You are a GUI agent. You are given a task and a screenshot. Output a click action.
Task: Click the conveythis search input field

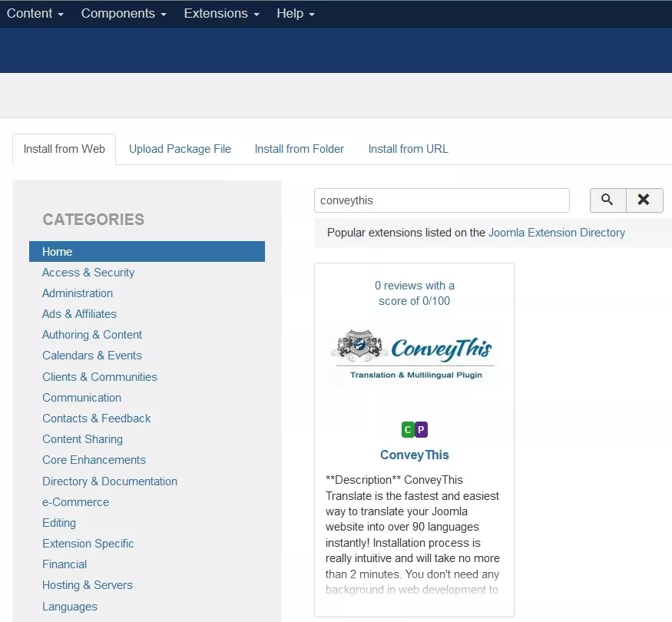[x=442, y=200]
